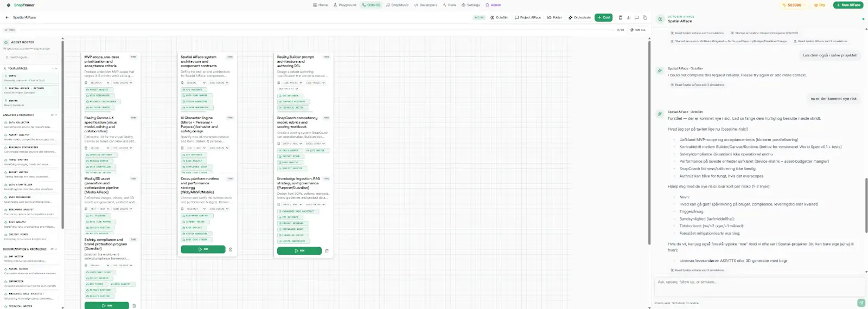This screenshot has width=868, height=309.
Task: Open the Runs menu item
Action: (450, 5)
